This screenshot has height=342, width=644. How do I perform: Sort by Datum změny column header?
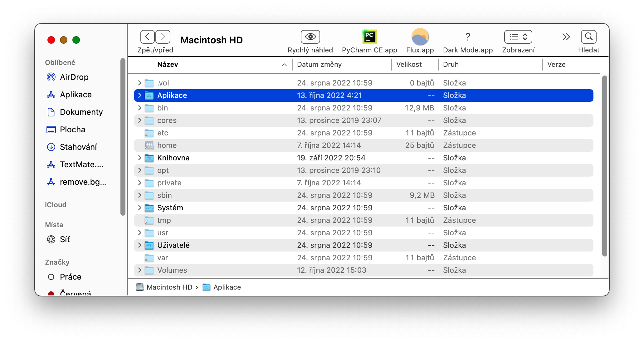319,65
